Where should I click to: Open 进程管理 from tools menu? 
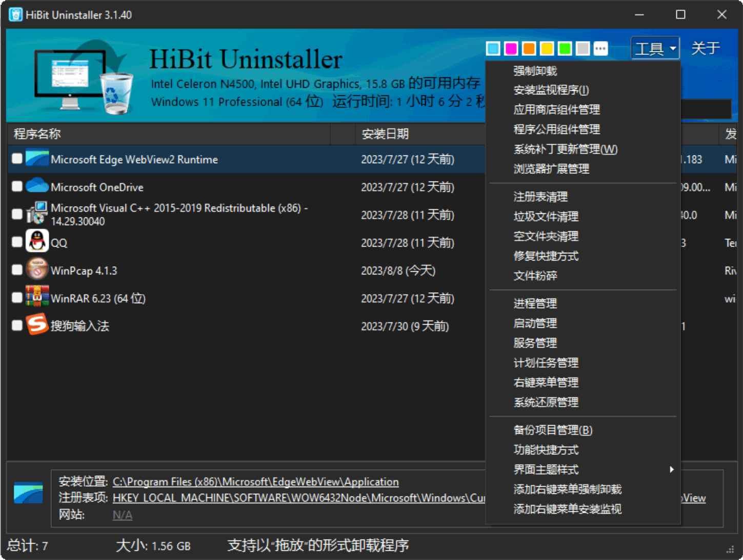point(535,304)
